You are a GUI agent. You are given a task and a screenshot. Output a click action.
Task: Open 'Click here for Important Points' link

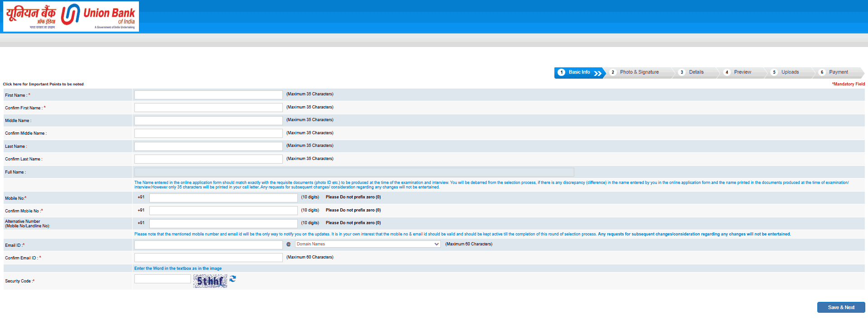tap(43, 84)
